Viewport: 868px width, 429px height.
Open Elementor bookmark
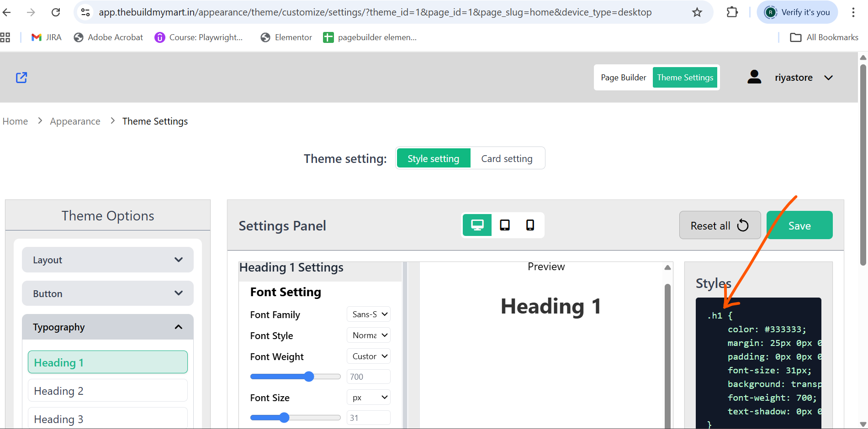click(286, 37)
